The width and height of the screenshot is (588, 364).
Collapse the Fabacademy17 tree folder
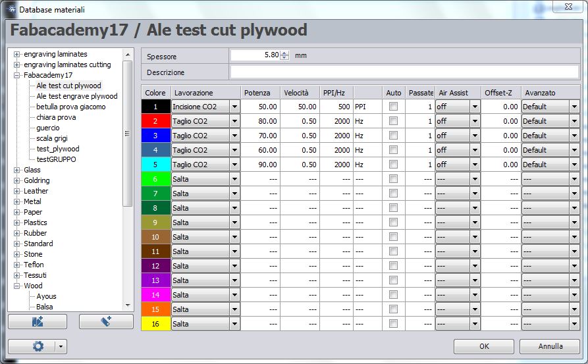[x=16, y=75]
